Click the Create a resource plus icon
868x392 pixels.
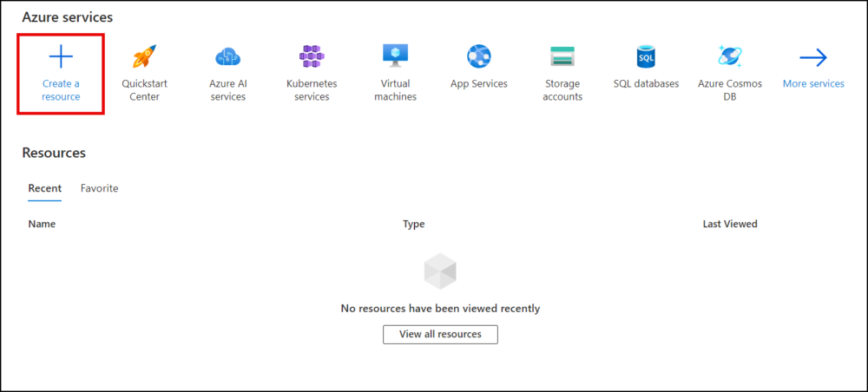click(61, 57)
